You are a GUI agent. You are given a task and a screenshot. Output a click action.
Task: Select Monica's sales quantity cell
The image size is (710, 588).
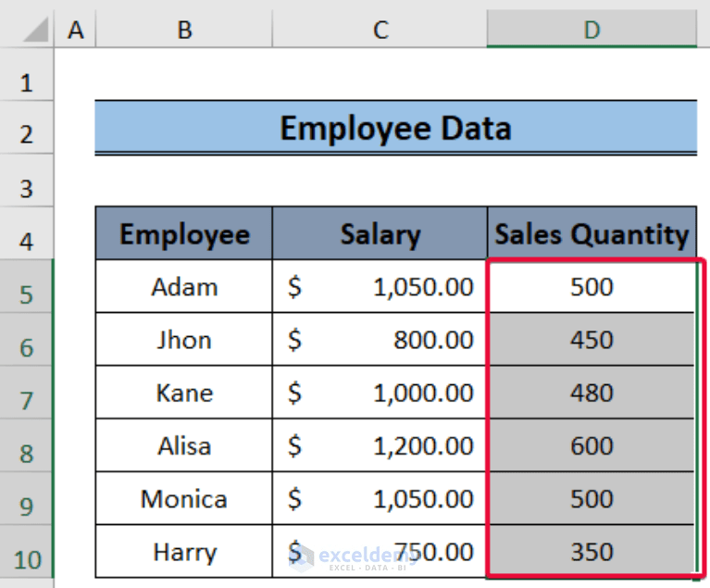[592, 498]
